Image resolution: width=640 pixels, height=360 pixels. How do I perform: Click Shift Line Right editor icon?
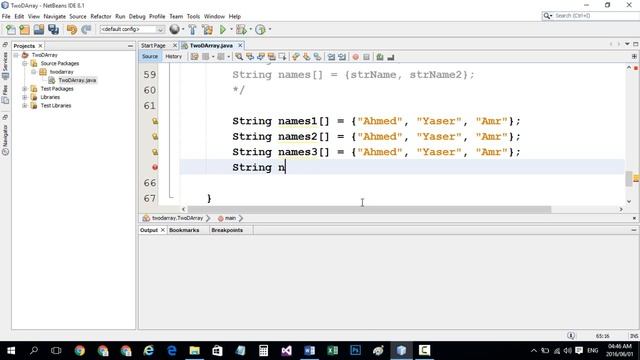[342, 57]
